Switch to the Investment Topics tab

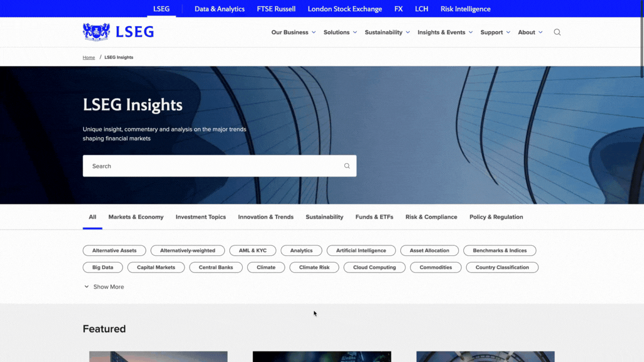(x=201, y=217)
